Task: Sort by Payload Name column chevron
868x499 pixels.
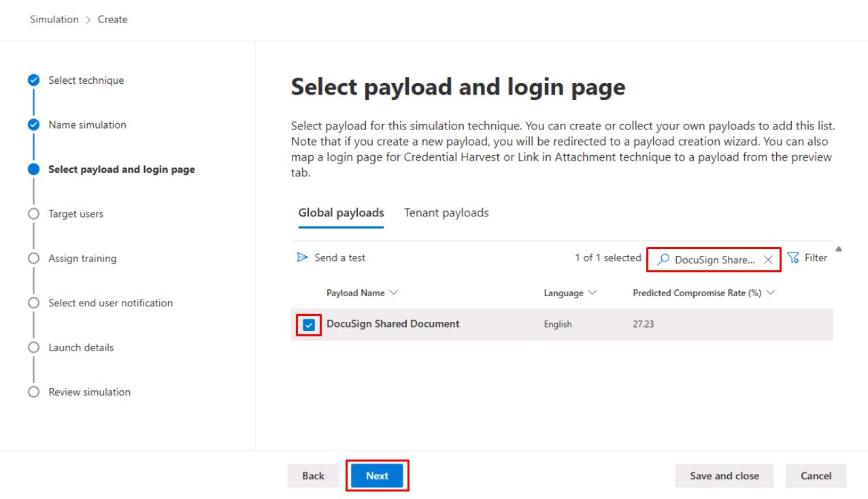Action: tap(395, 293)
